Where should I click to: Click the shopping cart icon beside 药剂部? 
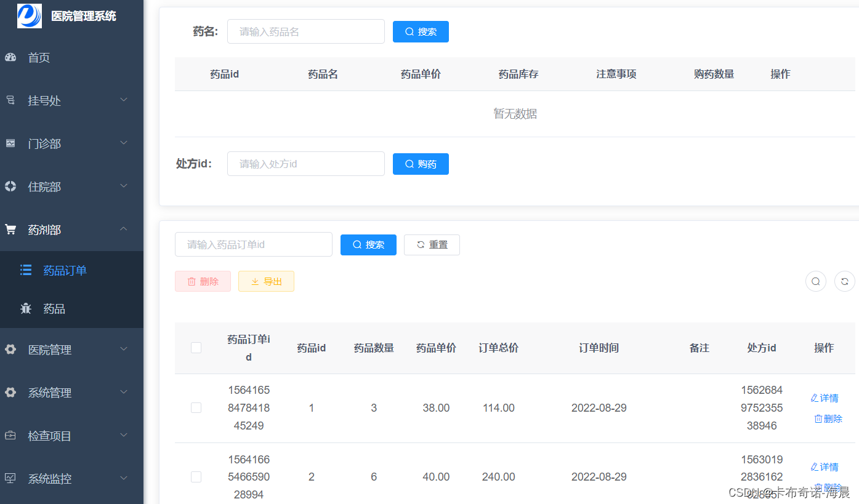click(x=10, y=230)
